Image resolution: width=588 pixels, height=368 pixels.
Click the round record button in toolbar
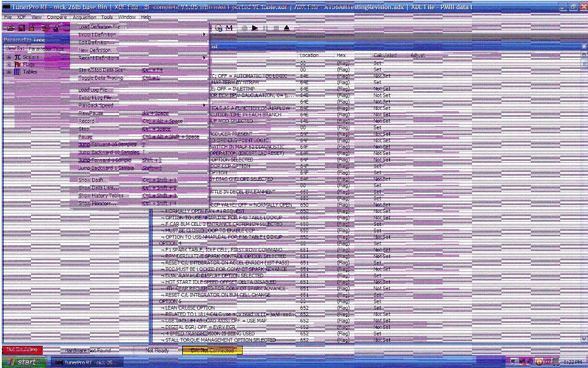[244, 28]
